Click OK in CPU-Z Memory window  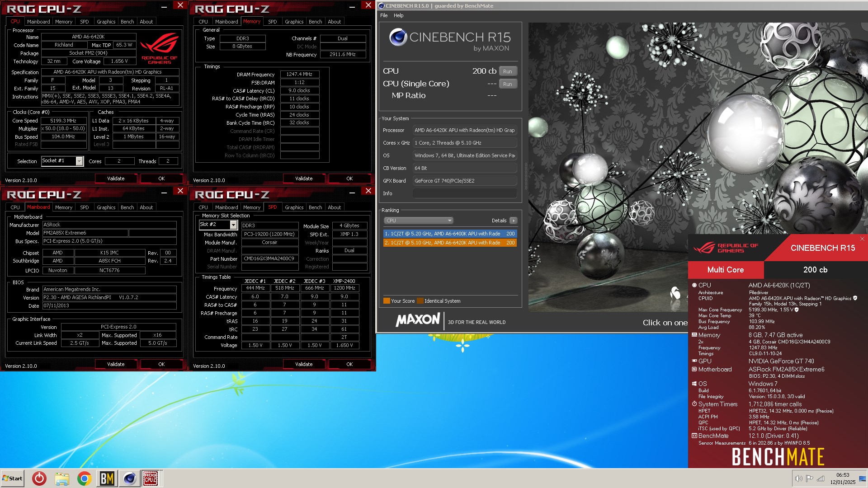click(349, 178)
